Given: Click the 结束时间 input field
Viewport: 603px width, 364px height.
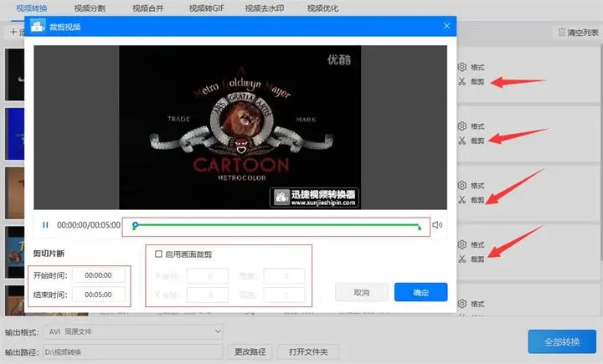Looking at the screenshot, I should click(99, 295).
